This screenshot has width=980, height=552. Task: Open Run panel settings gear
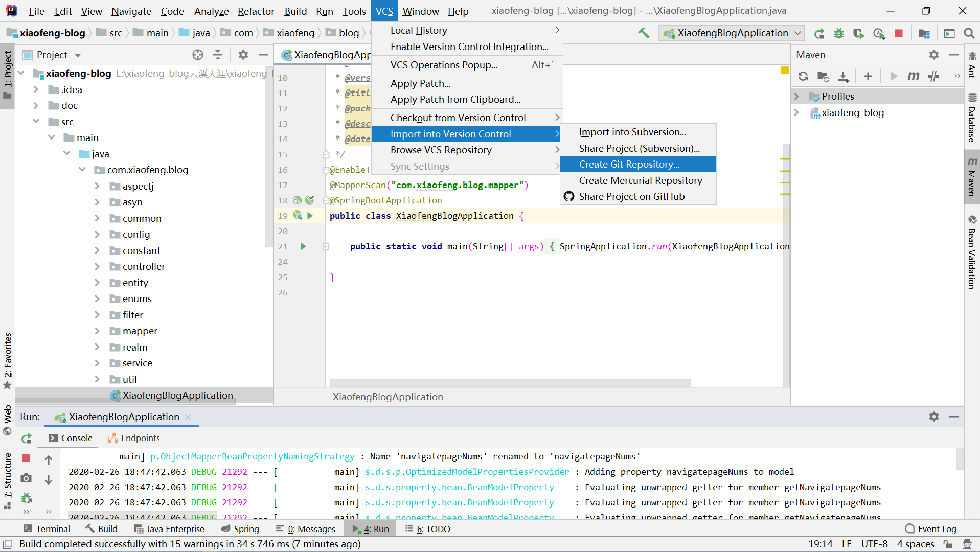point(934,417)
